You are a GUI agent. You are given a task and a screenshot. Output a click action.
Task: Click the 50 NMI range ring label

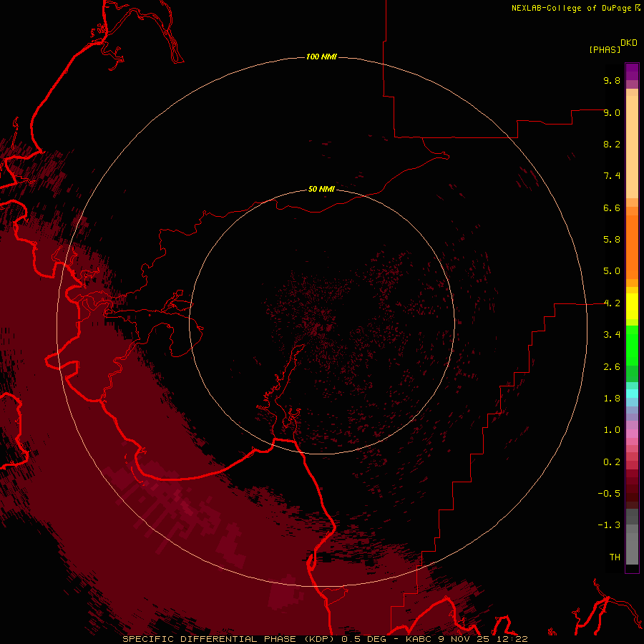321,189
